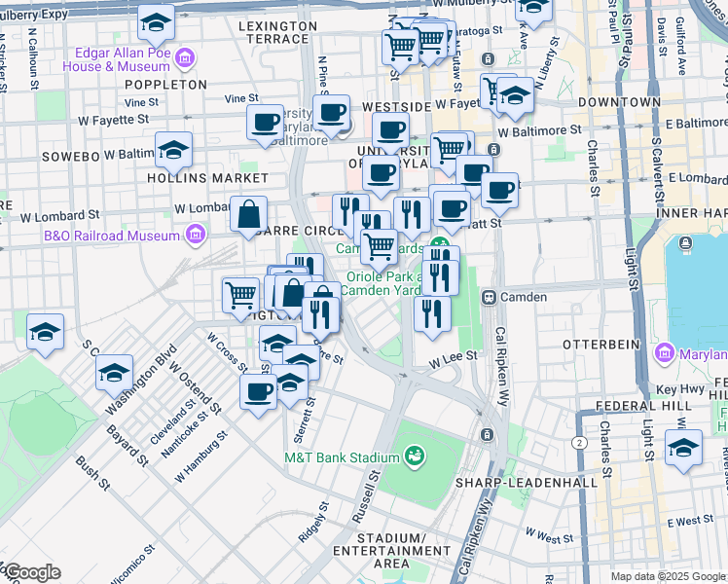This screenshot has height=584, width=728.
Task: Select the cafe marker under the WESTSIDE label
Action: [x=390, y=132]
